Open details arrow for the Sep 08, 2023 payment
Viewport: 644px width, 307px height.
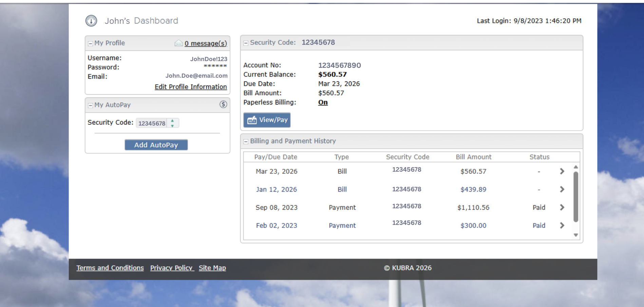(562, 207)
